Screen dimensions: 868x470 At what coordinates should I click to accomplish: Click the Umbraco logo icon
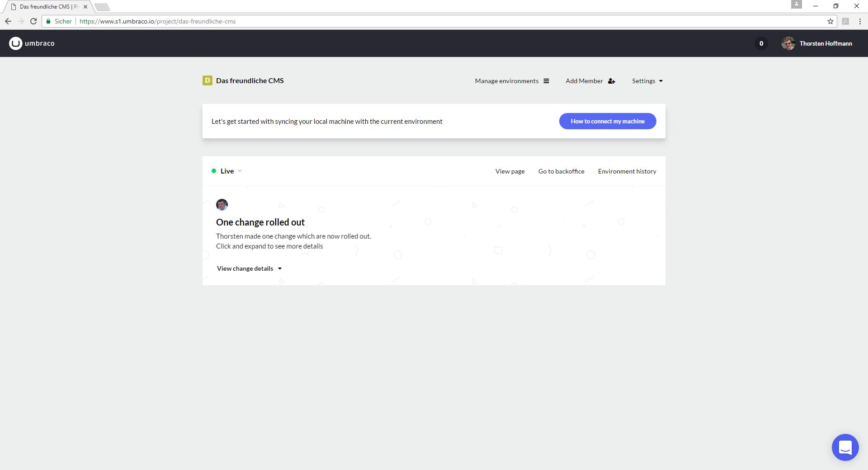click(16, 43)
